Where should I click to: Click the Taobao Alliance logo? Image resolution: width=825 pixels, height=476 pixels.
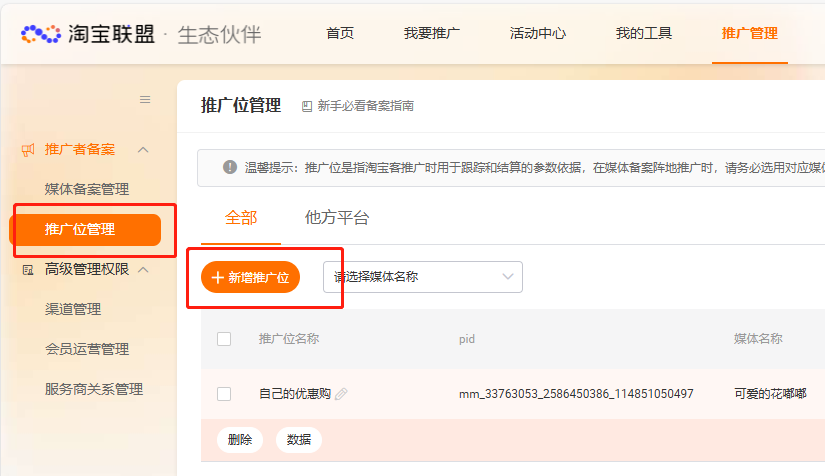click(x=88, y=34)
